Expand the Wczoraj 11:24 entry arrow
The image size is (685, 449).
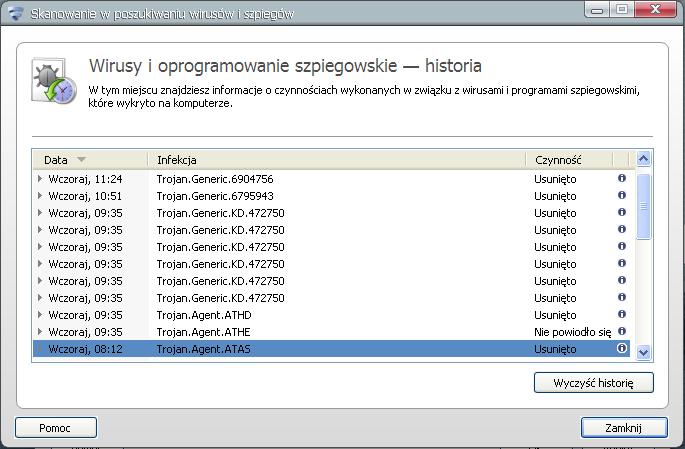40,179
